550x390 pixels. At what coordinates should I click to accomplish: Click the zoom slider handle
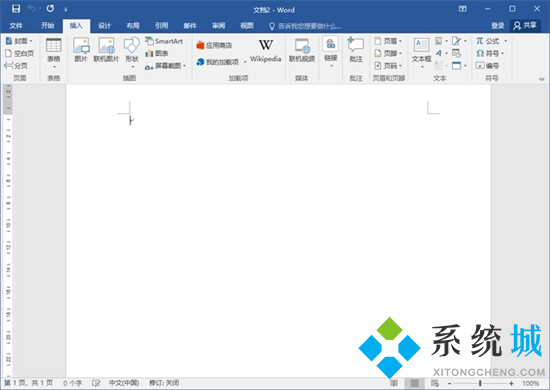click(x=480, y=383)
